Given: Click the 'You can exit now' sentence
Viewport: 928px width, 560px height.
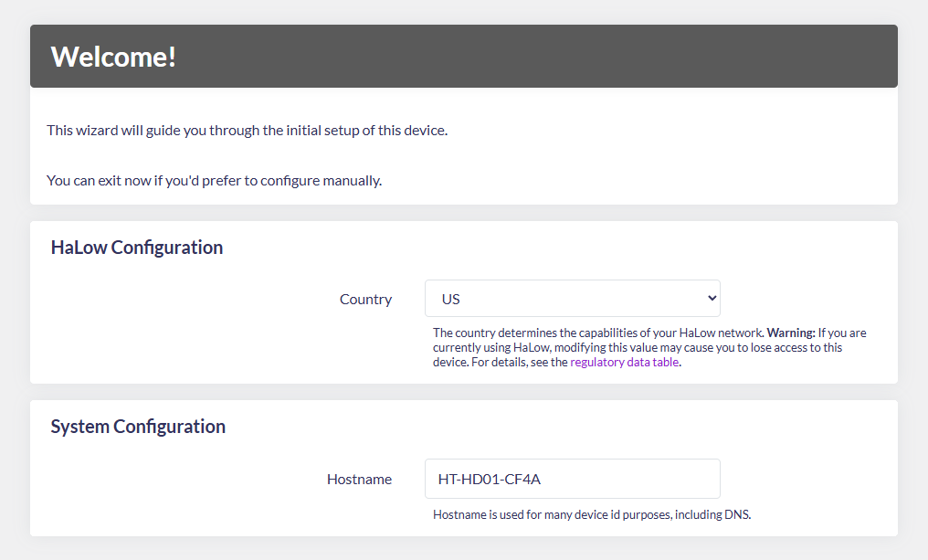Looking at the screenshot, I should 214,180.
